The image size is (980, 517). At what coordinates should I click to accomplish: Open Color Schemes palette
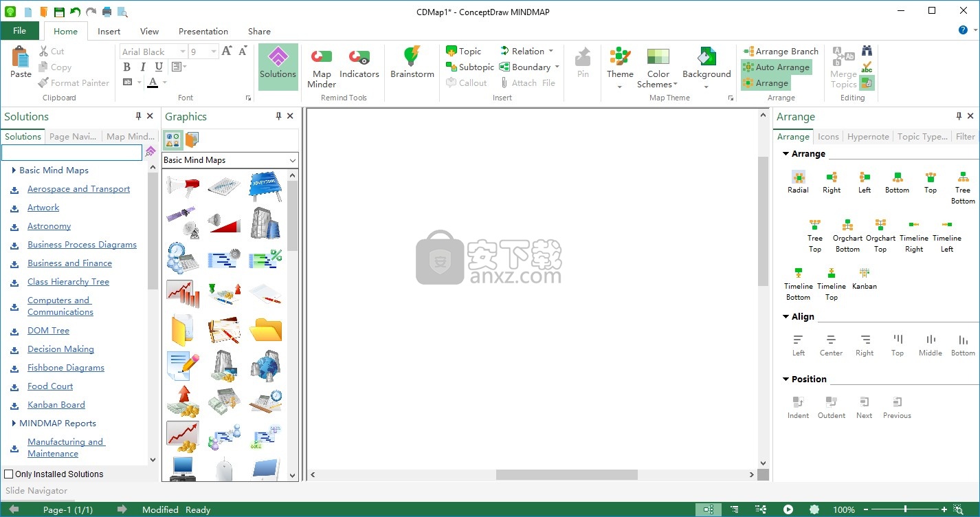click(x=658, y=69)
